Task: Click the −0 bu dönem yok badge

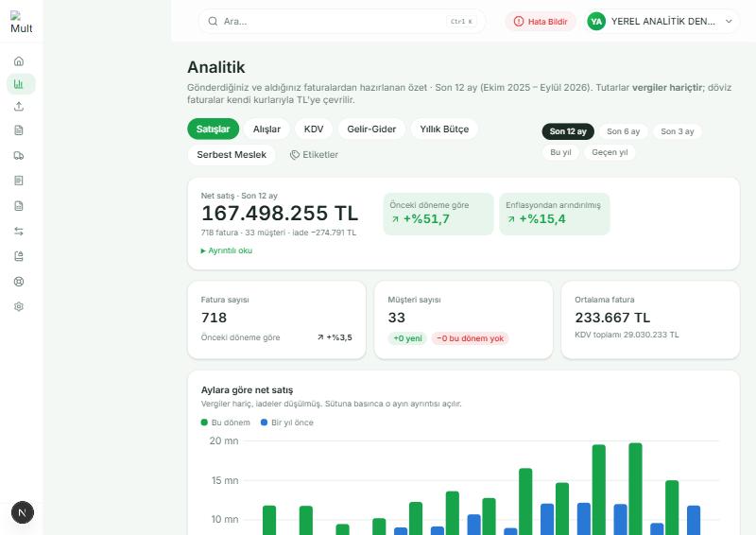Action: pyautogui.click(x=470, y=338)
